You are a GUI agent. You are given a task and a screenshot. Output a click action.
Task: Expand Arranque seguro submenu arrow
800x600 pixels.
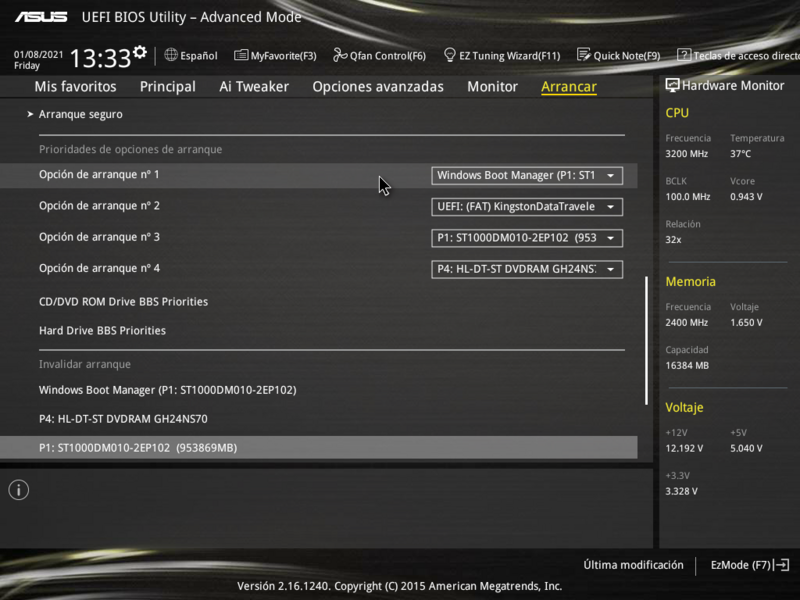(30, 114)
